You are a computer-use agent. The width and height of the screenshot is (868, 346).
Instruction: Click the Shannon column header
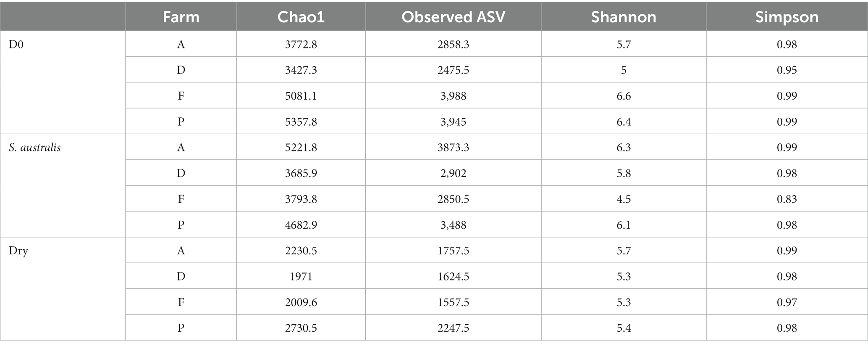[x=624, y=17]
